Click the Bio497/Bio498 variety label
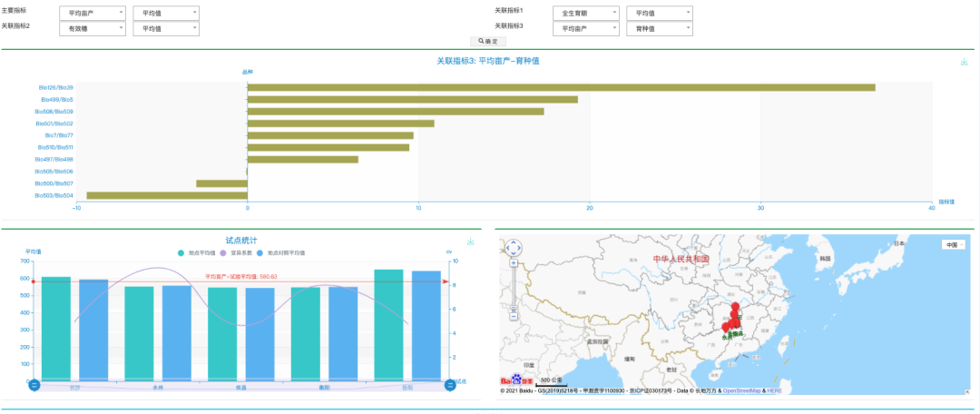The width and height of the screenshot is (980, 414). (54, 160)
